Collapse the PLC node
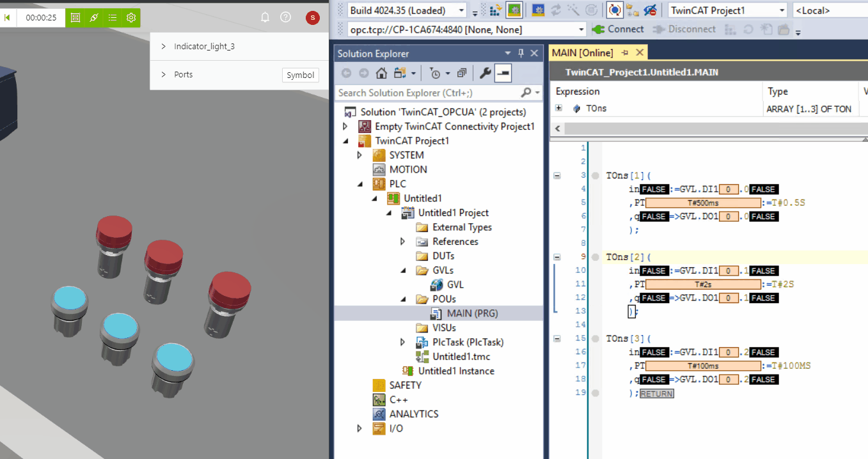This screenshot has width=868, height=459. coord(359,184)
